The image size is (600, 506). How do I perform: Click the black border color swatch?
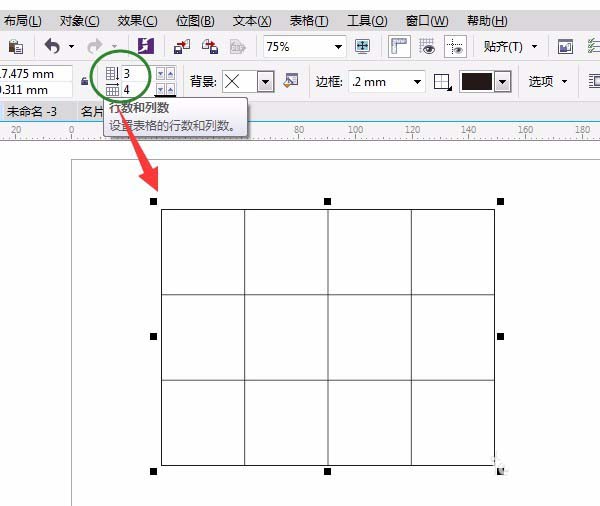pyautogui.click(x=477, y=82)
